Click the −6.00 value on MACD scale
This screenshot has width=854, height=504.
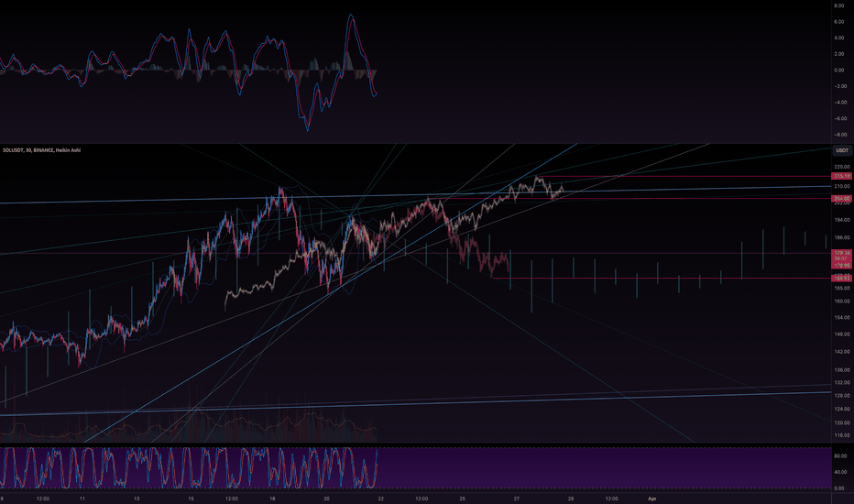click(839, 118)
